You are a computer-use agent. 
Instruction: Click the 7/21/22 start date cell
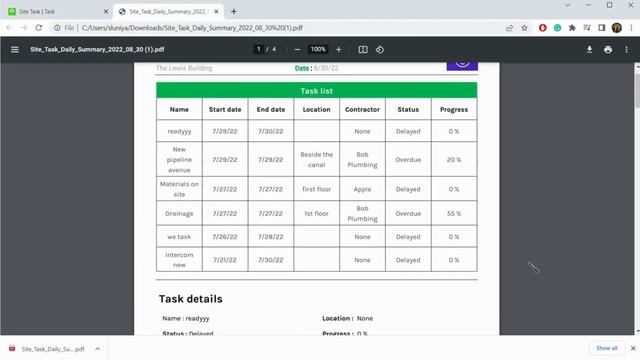click(225, 260)
